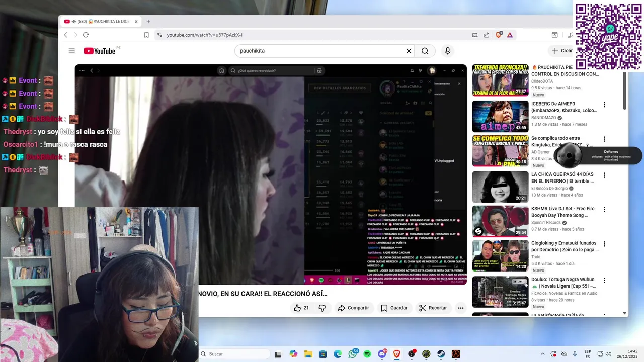Open more actions ellipsis under video
This screenshot has height=362, width=644.
click(x=460, y=308)
